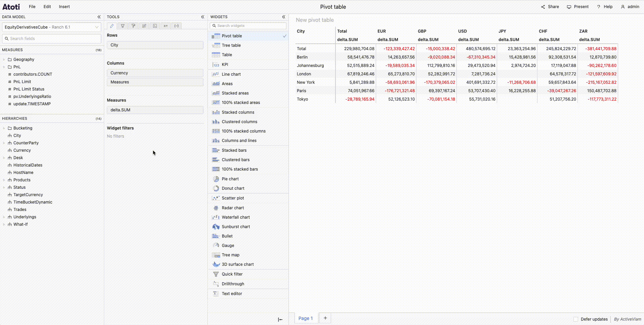
Task: Click the collapse-sidebar icon at bottom of Widgets panel
Action: pyautogui.click(x=280, y=320)
